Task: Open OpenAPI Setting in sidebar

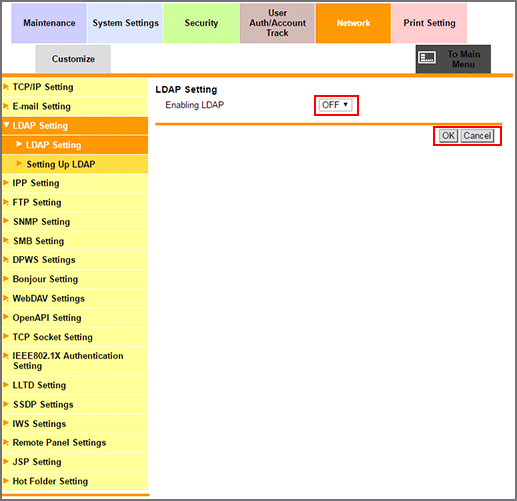Action: 75,318
